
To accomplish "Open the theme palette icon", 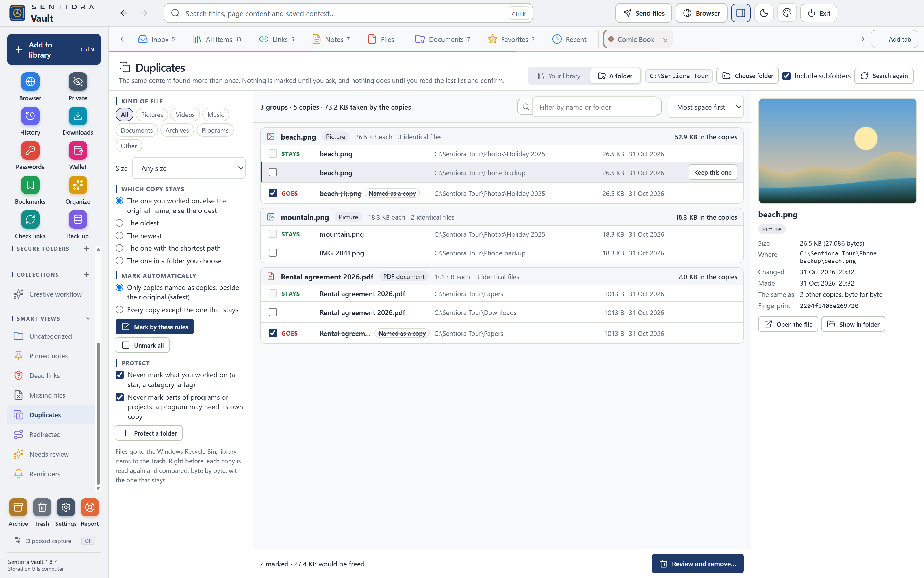I will point(787,13).
